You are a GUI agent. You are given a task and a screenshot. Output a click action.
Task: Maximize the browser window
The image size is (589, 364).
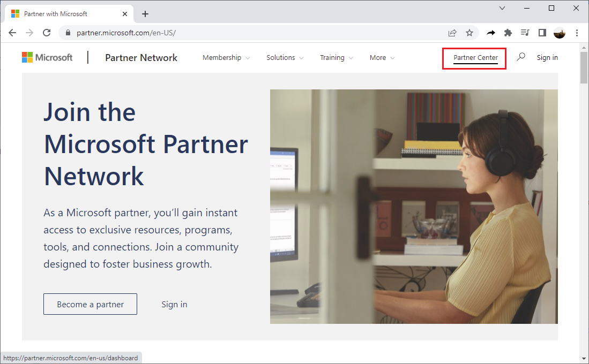(551, 8)
